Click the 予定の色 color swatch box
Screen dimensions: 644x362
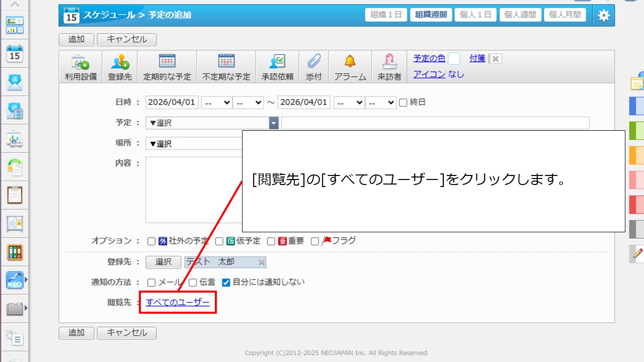tap(454, 59)
